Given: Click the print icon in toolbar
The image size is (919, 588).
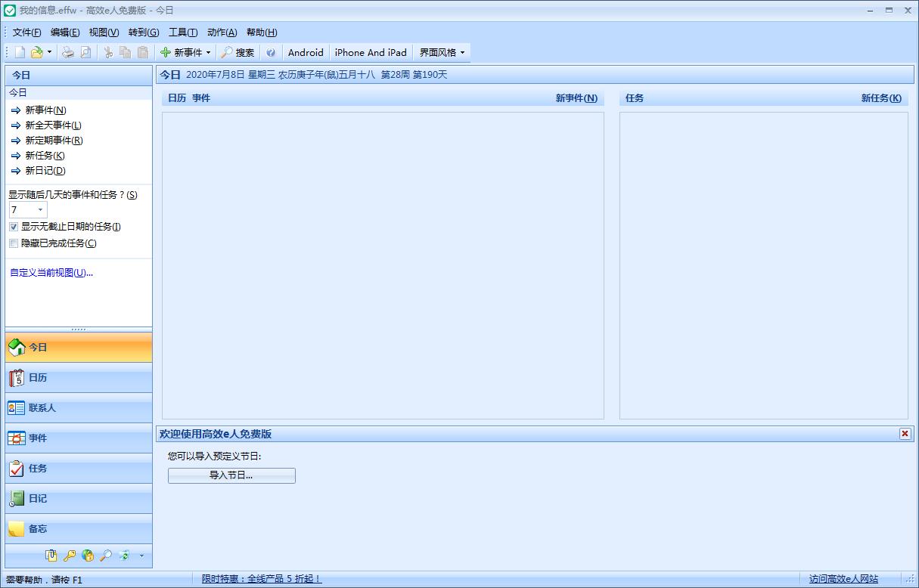Looking at the screenshot, I should coord(67,52).
